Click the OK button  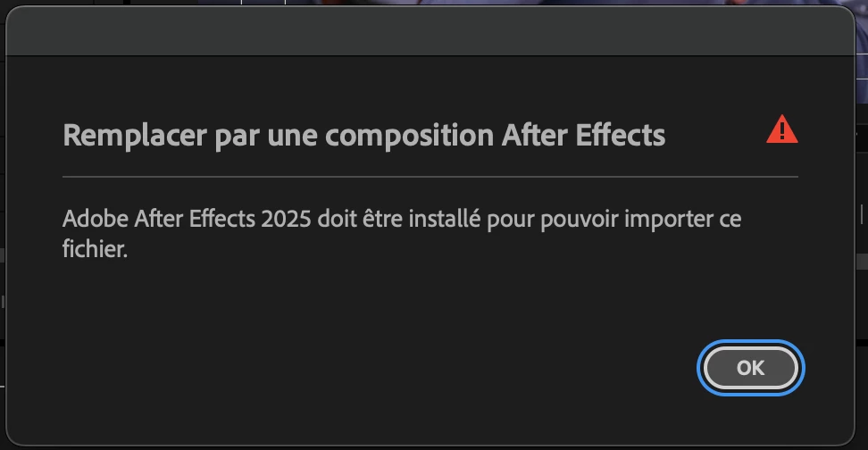click(x=750, y=368)
